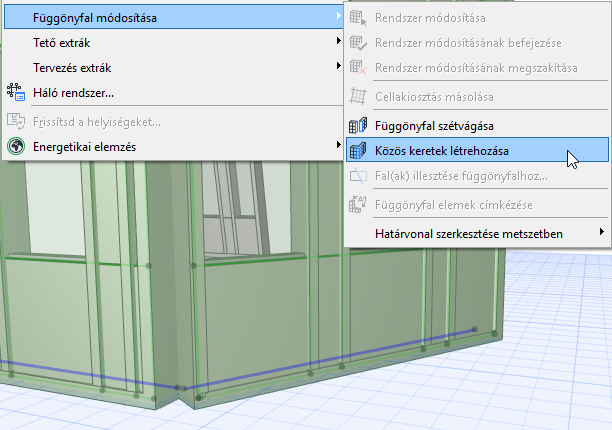
Task: Expand arrow next to Tervezés extrák
Action: (338, 66)
